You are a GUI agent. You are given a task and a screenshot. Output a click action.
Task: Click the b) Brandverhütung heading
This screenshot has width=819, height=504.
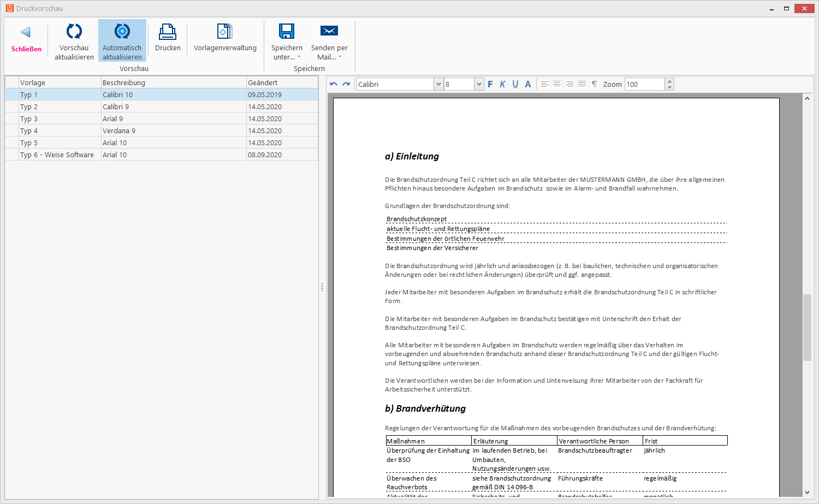(425, 408)
